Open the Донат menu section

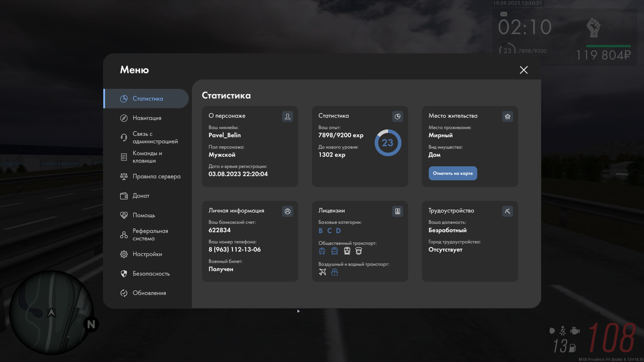(146, 196)
